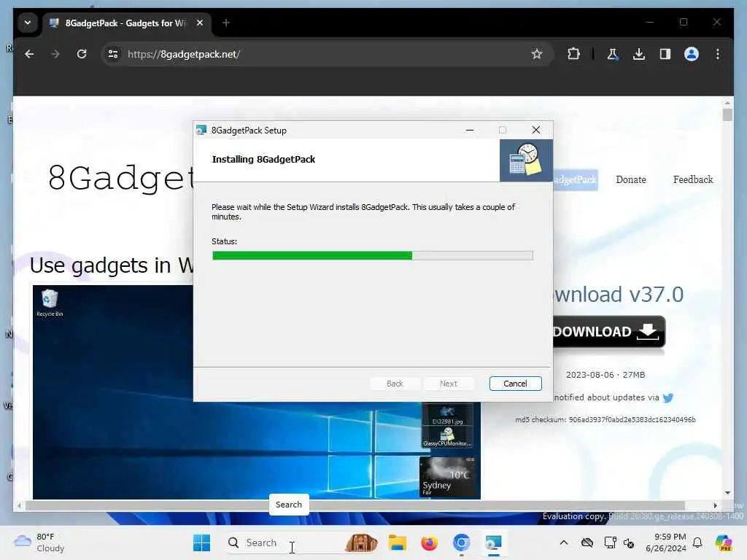Open Chrome downloads icon

click(x=639, y=54)
